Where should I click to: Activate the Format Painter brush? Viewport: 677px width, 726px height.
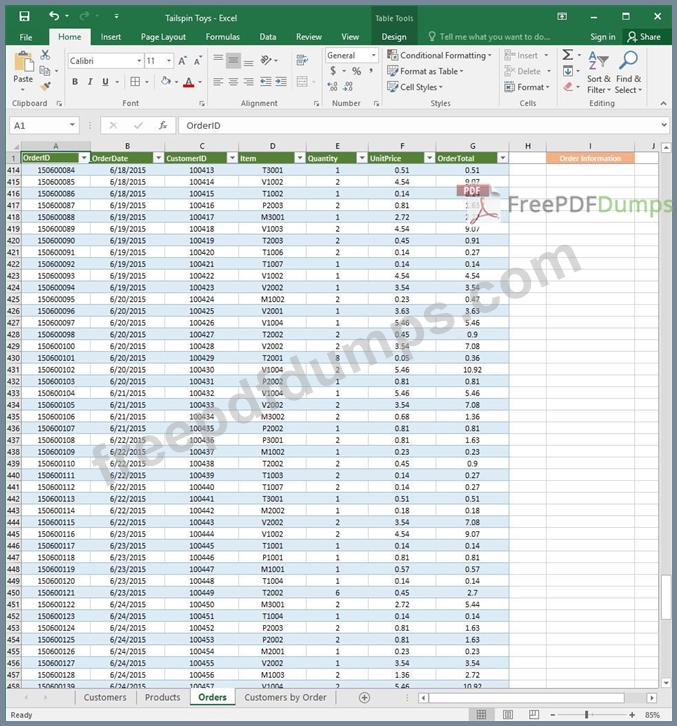(45, 86)
